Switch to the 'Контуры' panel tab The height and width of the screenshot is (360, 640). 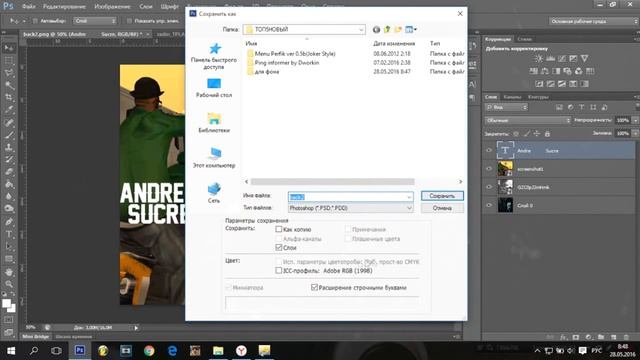coord(538,97)
